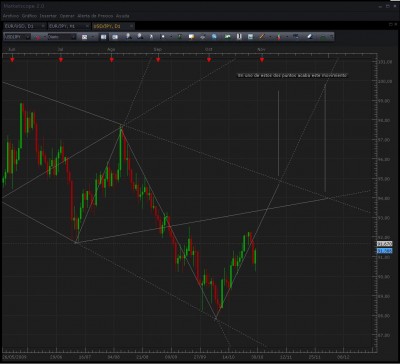The image size is (400, 364).
Task: Open the Archivo menu
Action: (x=10, y=16)
